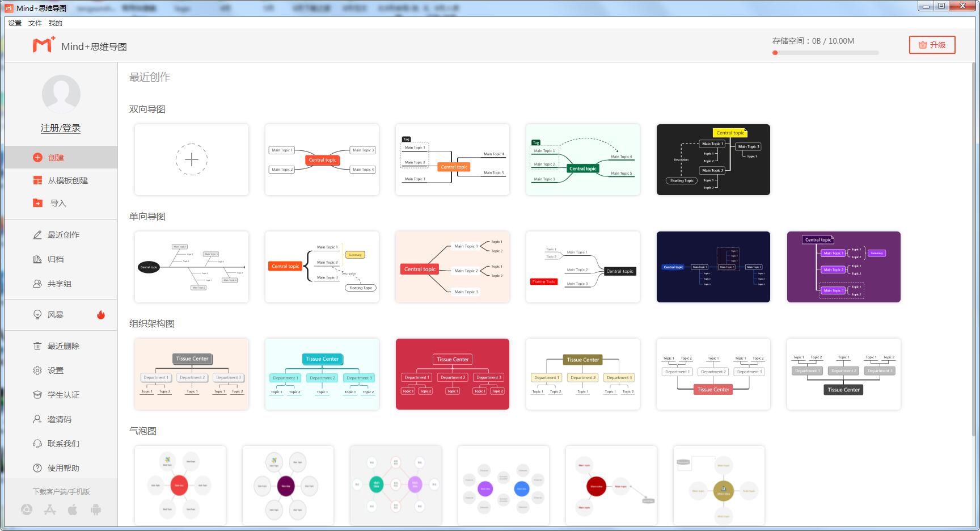Click the Chrome browser download icon

(x=27, y=509)
